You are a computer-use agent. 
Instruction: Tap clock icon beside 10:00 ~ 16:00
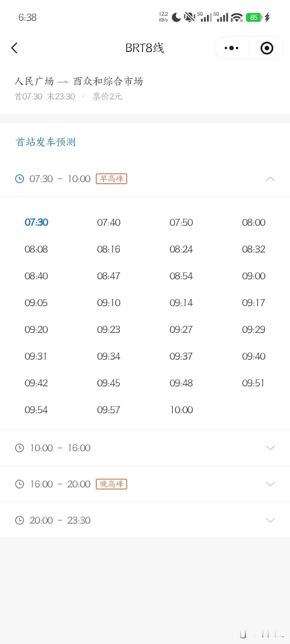point(20,448)
